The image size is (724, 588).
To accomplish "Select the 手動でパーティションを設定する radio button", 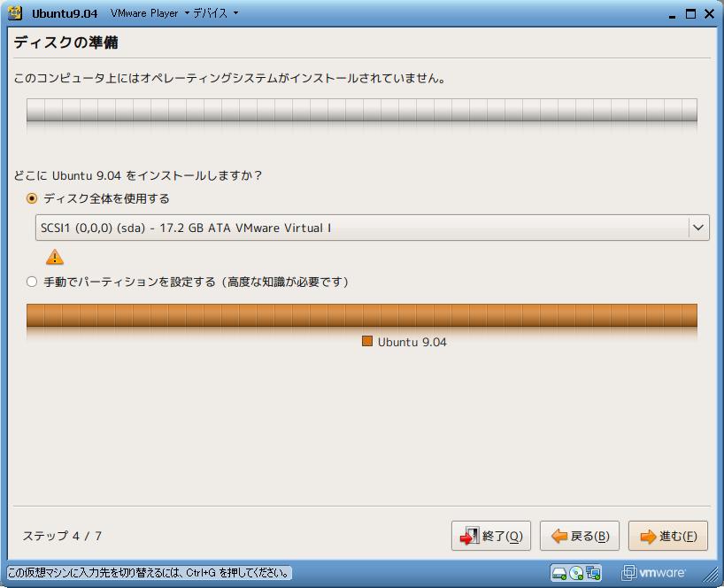I will pos(32,282).
